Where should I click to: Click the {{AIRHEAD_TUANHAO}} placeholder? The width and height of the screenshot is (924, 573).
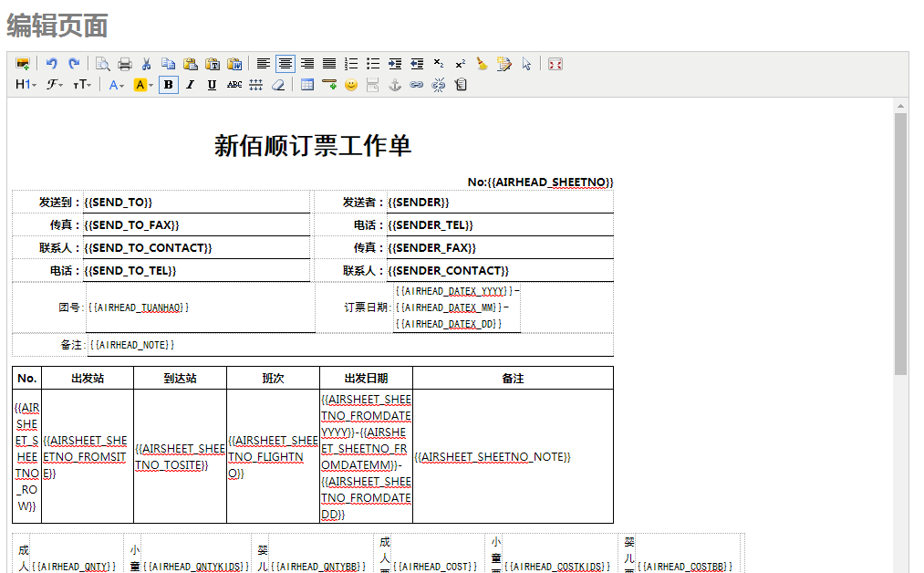point(139,307)
